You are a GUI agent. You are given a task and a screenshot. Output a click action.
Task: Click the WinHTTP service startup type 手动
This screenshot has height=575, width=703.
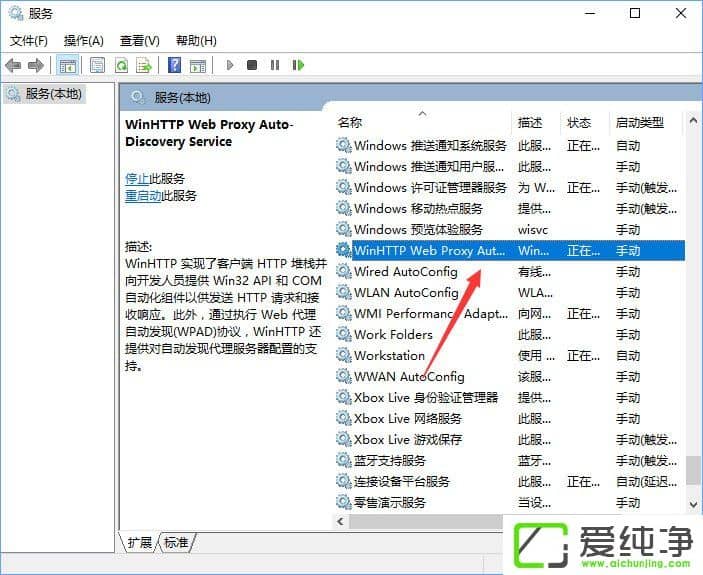628,251
